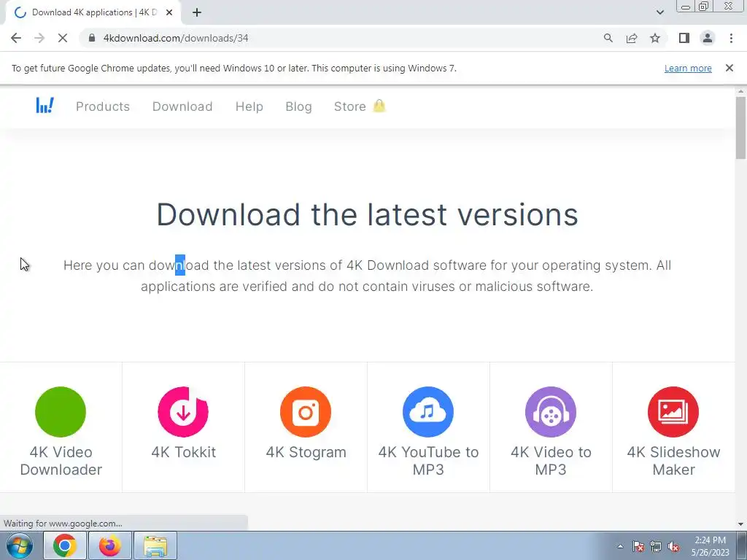Open the 4K Video to MP3 headphones icon
Screen dimensions: 747x560
(x=550, y=411)
